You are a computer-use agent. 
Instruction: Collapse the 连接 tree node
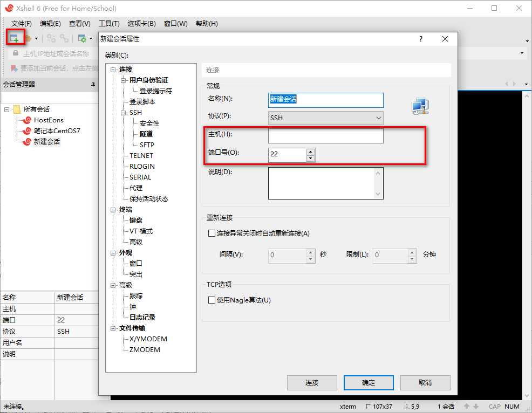pyautogui.click(x=113, y=70)
